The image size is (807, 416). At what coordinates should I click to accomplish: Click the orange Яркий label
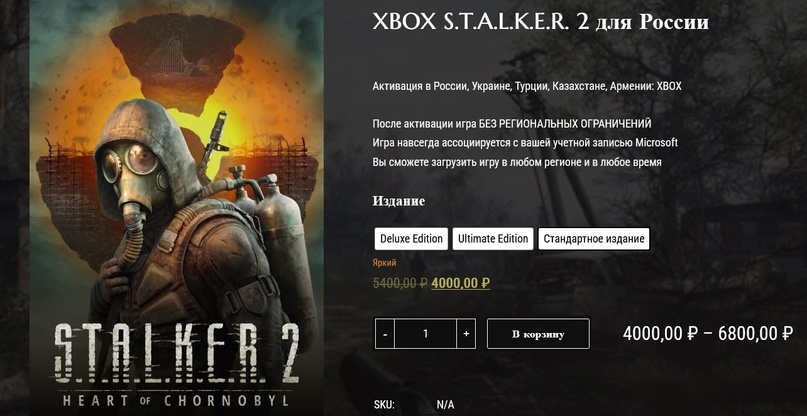tap(384, 263)
